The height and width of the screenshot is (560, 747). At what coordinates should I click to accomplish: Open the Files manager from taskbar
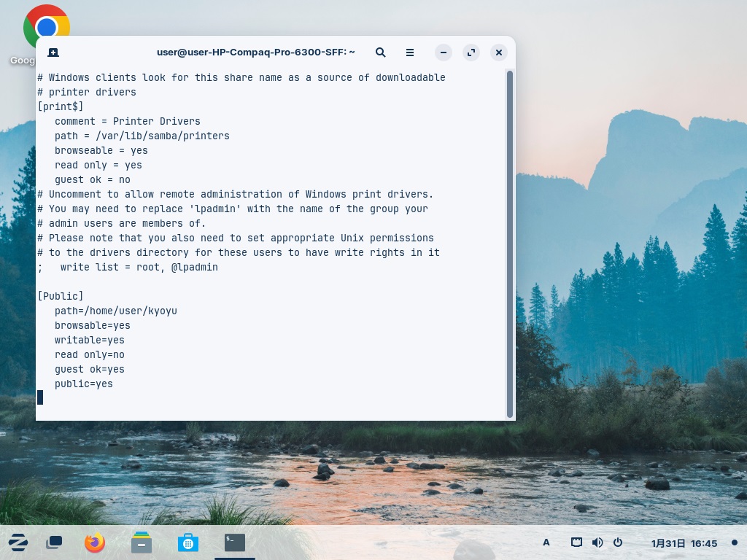click(x=142, y=542)
